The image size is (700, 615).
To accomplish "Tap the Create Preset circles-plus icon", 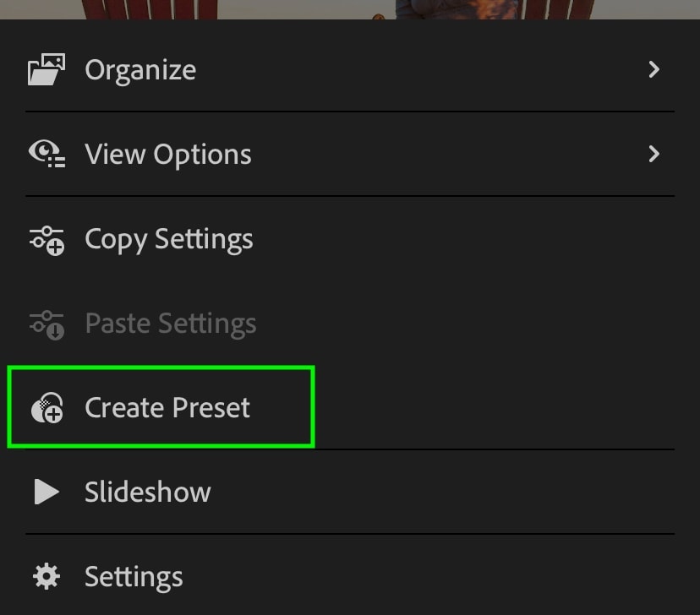I will click(46, 408).
